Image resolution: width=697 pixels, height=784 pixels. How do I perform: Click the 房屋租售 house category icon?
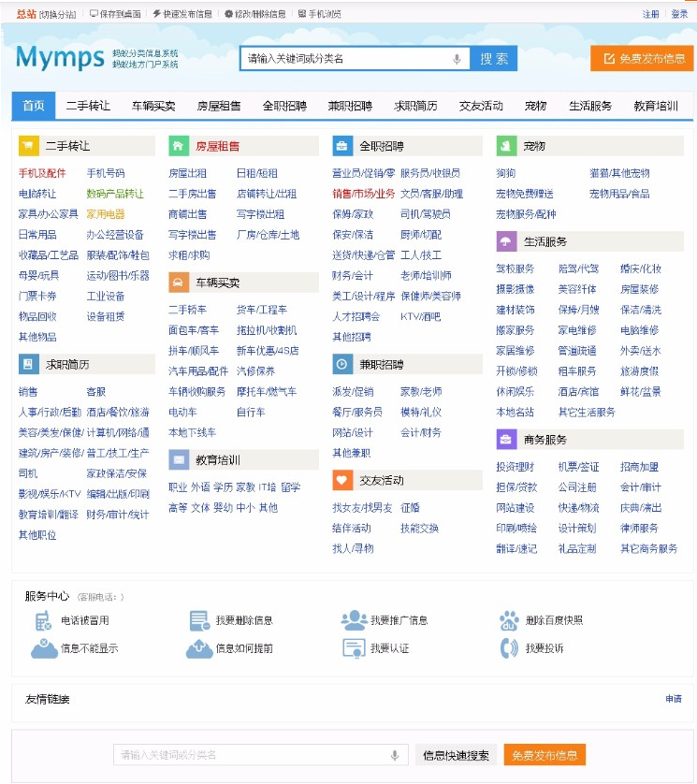click(179, 146)
